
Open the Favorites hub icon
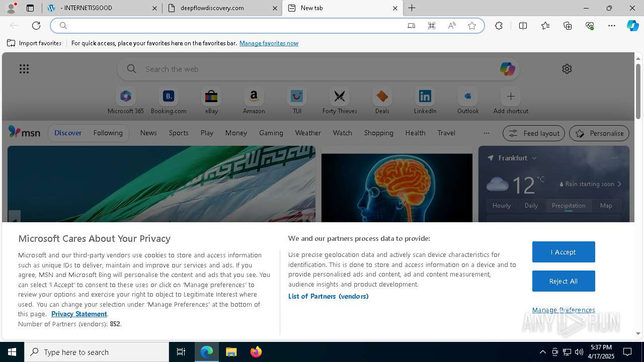click(x=545, y=26)
